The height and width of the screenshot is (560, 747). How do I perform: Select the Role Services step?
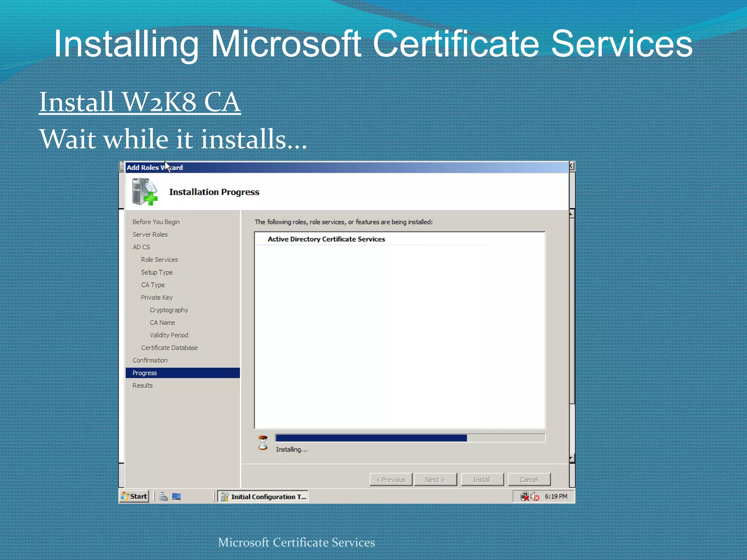click(x=159, y=260)
